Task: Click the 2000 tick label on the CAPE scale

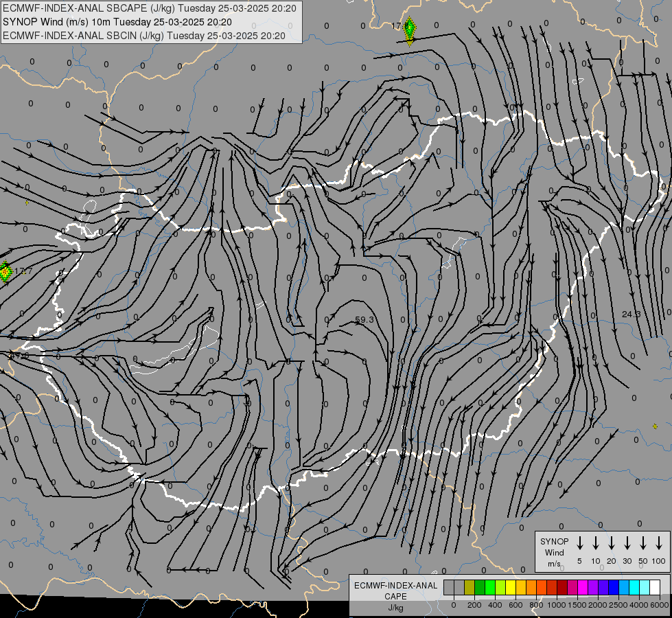Action: pyautogui.click(x=597, y=605)
